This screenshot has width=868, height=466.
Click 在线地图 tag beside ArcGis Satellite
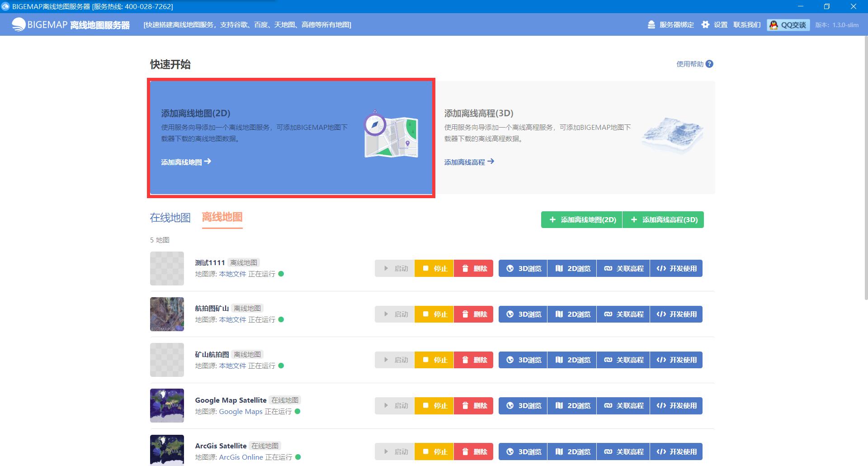pyautogui.click(x=265, y=446)
